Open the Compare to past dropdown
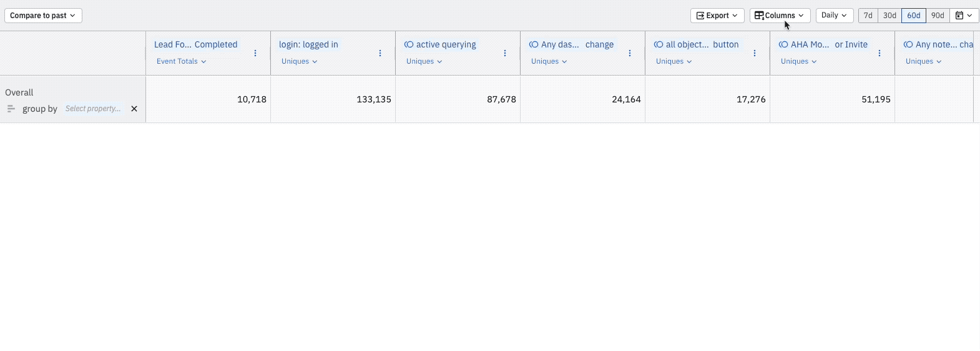The image size is (980, 351). tap(43, 16)
